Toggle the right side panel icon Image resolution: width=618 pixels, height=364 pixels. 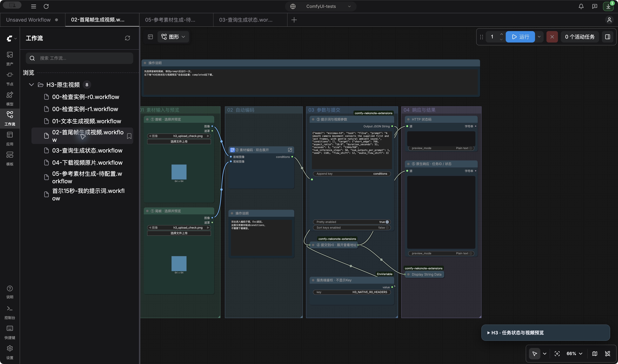pyautogui.click(x=607, y=37)
